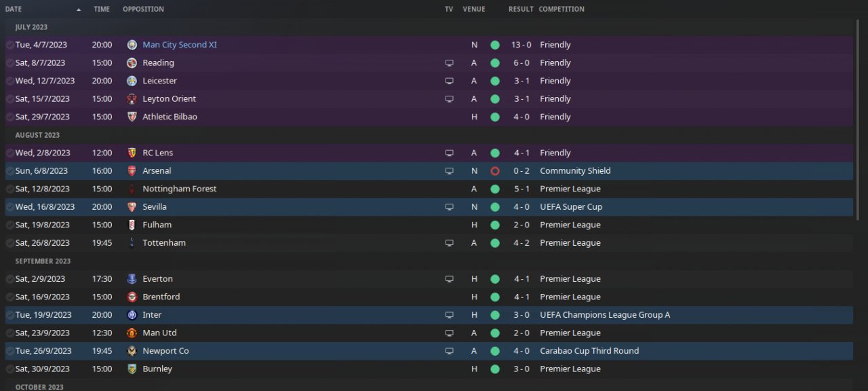Viewport: 868px width, 391px height.
Task: Open the 4 - 2 result against Tottenham
Action: pyautogui.click(x=521, y=243)
